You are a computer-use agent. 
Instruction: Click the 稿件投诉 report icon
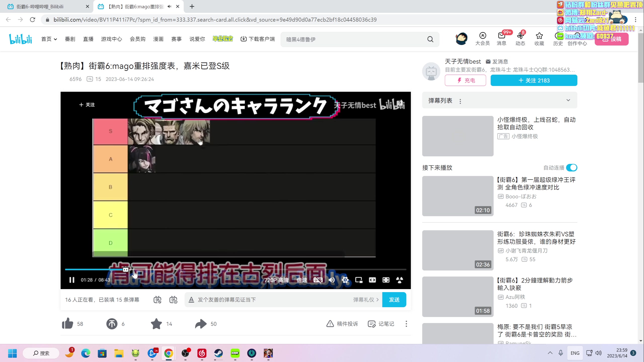pyautogui.click(x=330, y=324)
